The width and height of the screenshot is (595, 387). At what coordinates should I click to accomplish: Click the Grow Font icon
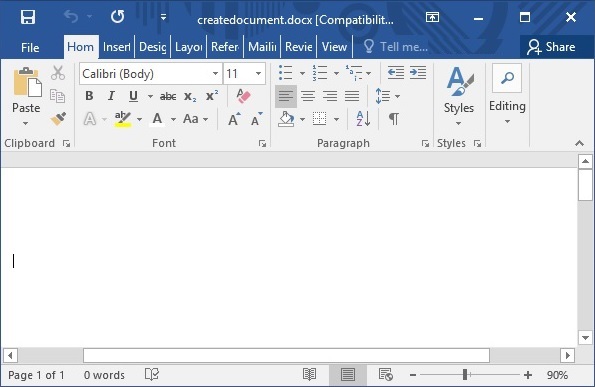coord(234,119)
